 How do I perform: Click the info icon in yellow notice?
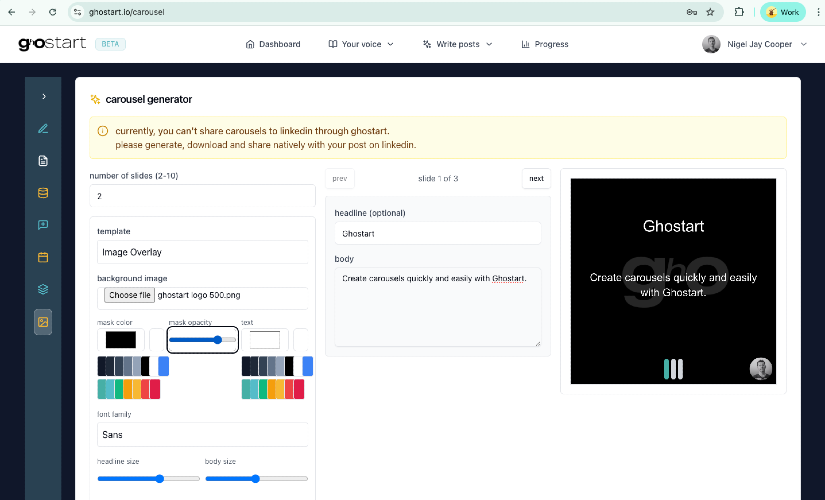click(103, 131)
